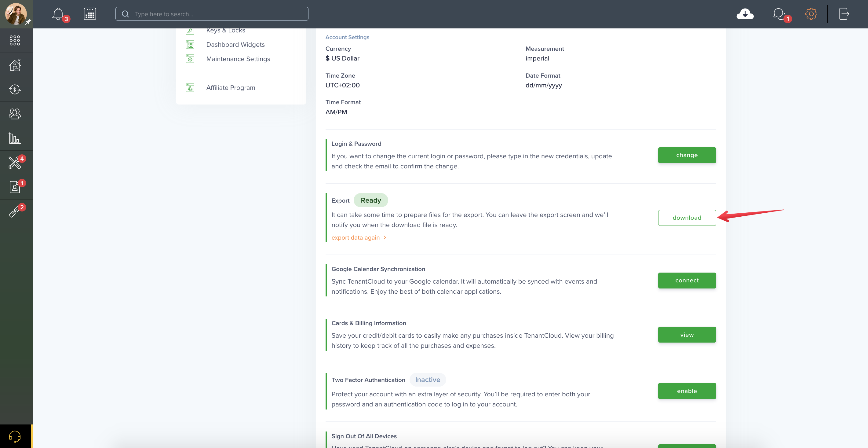
Task: Click the AM/PM time format value
Action: 336,112
